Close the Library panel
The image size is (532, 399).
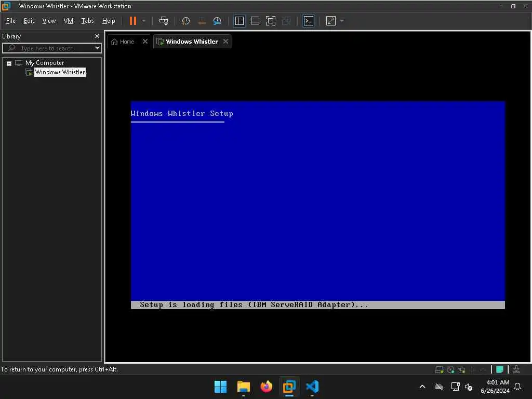[97, 36]
